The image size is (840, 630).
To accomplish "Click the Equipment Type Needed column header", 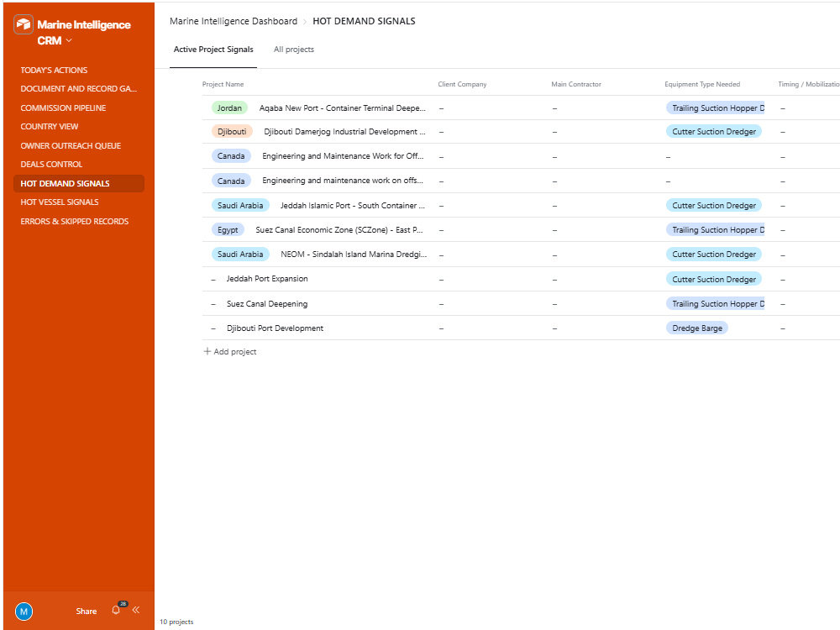I will click(x=701, y=84).
